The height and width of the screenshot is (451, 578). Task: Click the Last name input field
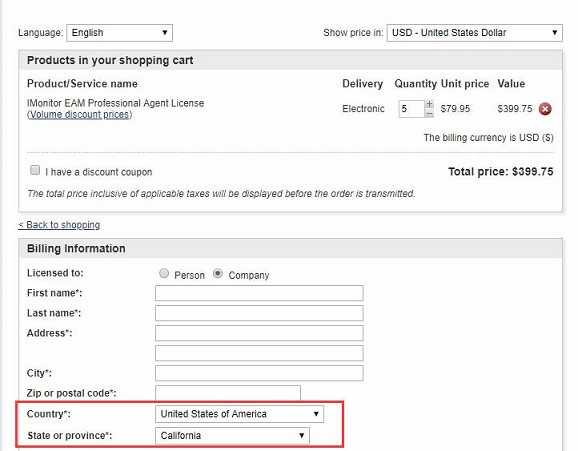[259, 313]
